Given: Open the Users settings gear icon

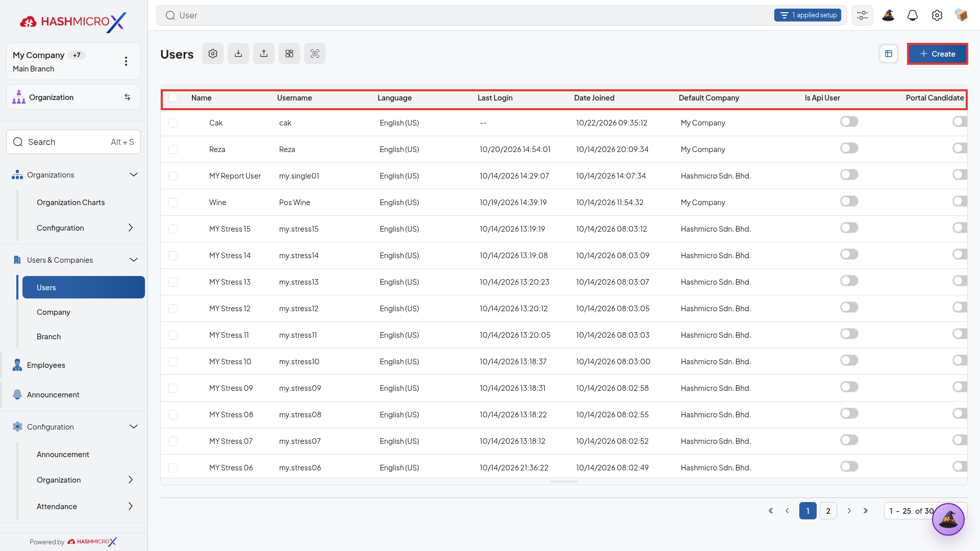Looking at the screenshot, I should 213,54.
